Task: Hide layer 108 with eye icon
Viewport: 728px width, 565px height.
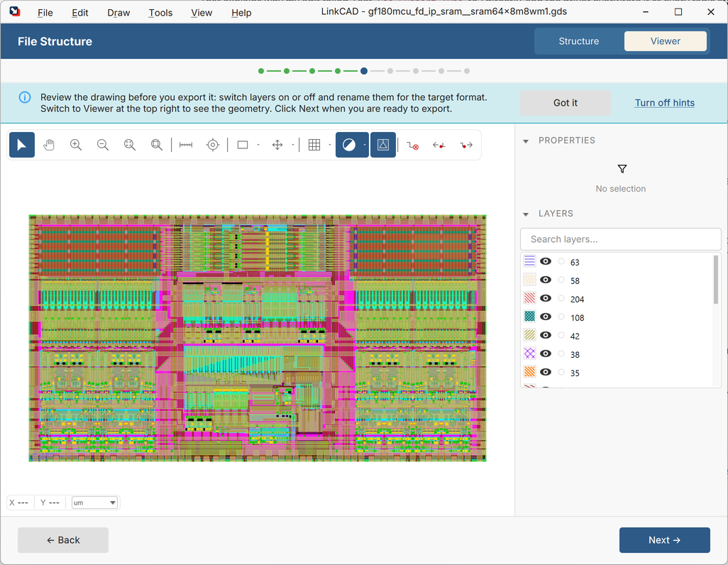Action: pos(546,317)
